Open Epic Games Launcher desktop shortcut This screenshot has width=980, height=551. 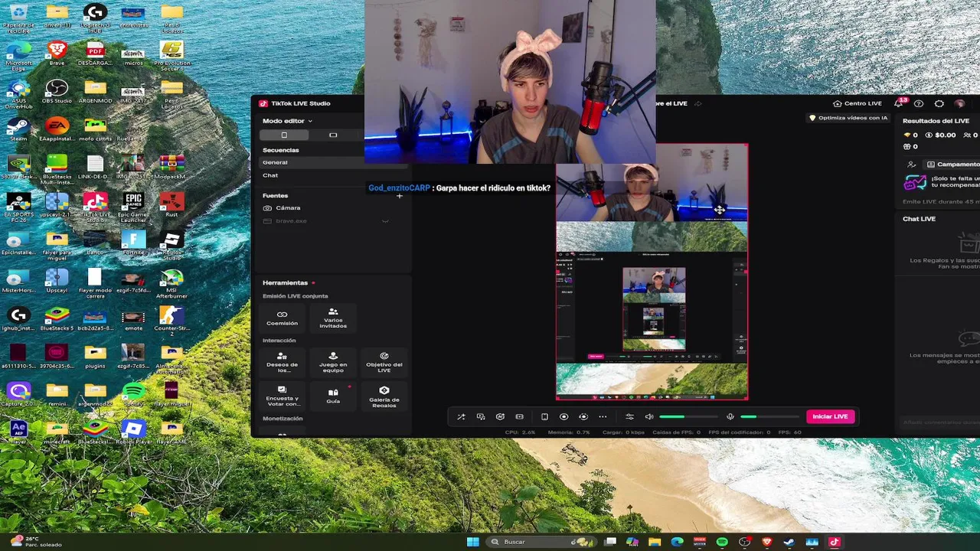(x=133, y=207)
